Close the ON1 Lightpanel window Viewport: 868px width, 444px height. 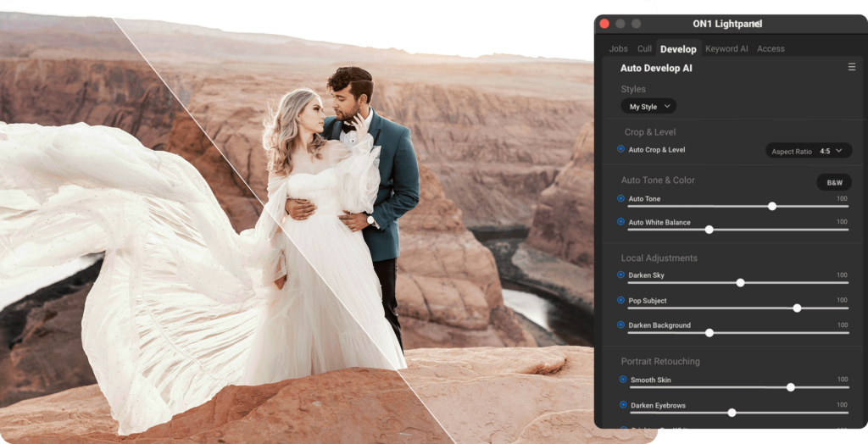pos(604,24)
